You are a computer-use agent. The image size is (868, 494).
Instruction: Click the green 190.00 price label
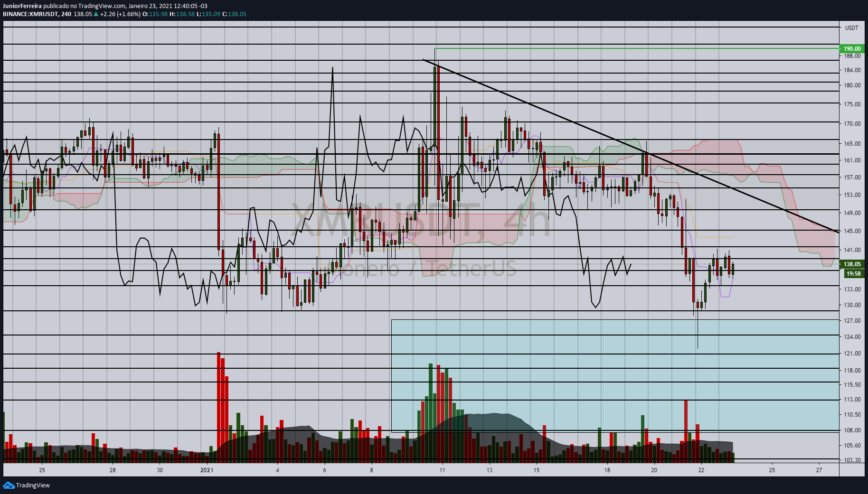852,48
